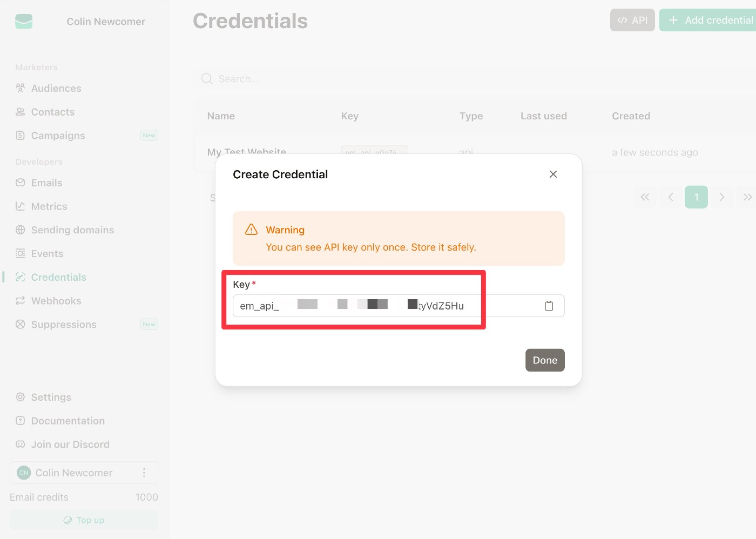Click the Settings gear icon
This screenshot has height=539, width=756.
(x=21, y=397)
